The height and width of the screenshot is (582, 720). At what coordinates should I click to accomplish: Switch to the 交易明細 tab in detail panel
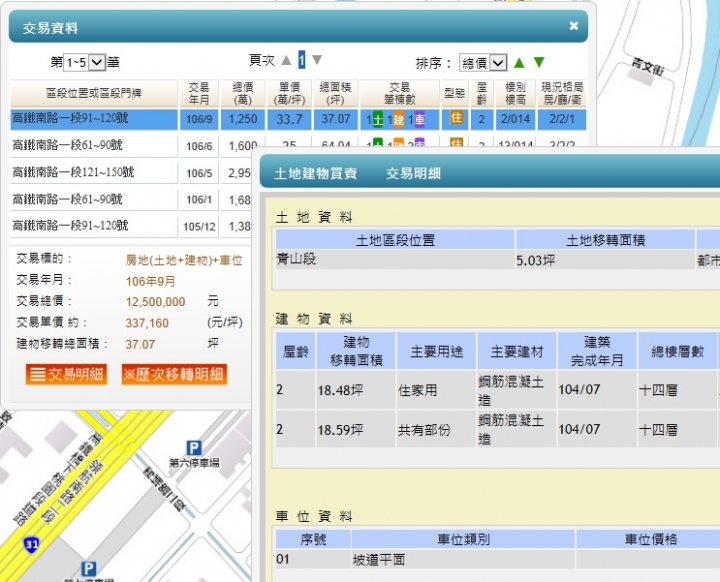[413, 173]
